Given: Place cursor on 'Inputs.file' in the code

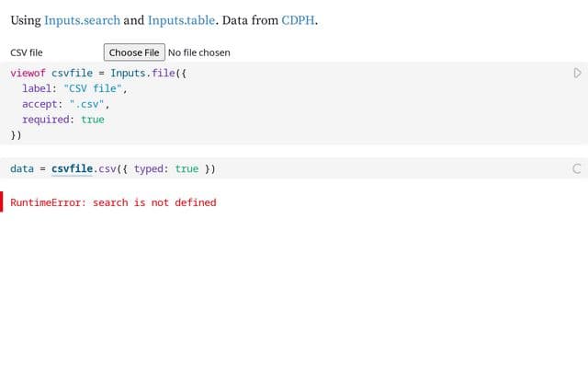Looking at the screenshot, I should 142,73.
